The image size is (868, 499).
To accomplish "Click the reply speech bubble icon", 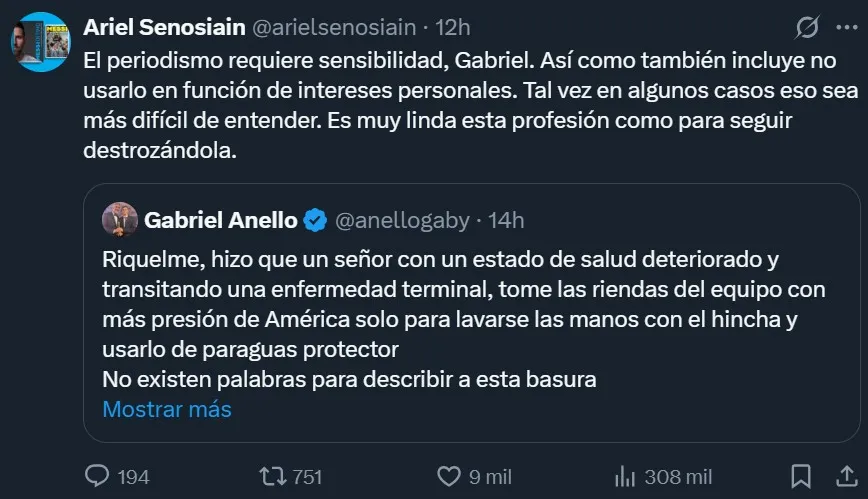I will pyautogui.click(x=97, y=476).
